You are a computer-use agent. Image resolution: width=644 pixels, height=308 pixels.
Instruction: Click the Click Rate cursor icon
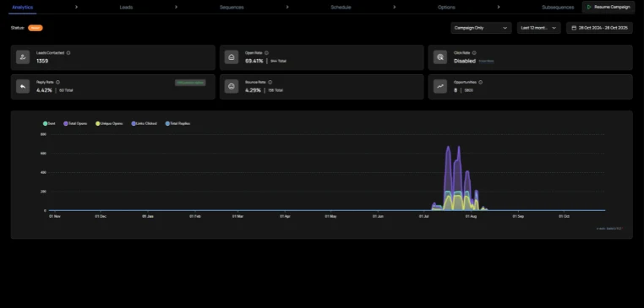pos(440,57)
